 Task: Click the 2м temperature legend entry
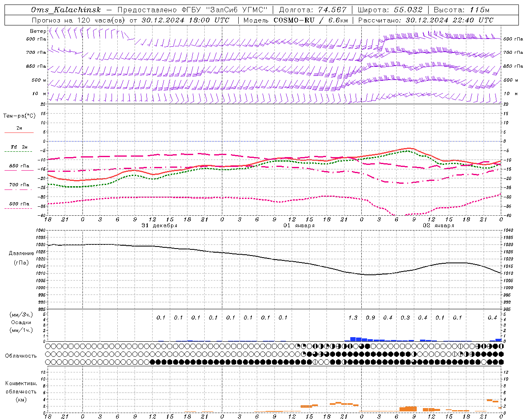pyautogui.click(x=19, y=128)
